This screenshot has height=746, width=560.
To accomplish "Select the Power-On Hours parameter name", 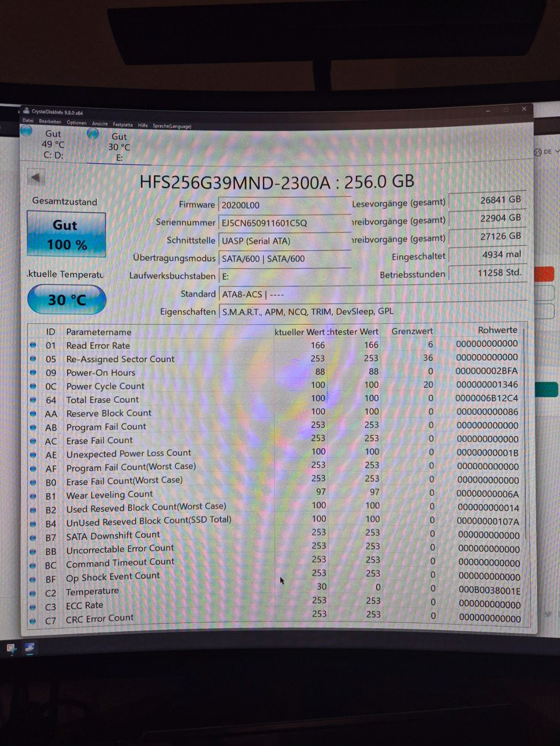I will coord(101,372).
